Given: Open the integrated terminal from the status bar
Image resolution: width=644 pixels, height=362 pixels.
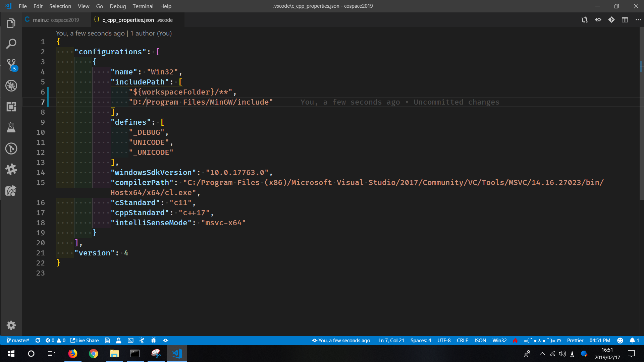Looking at the screenshot, I should (130, 340).
